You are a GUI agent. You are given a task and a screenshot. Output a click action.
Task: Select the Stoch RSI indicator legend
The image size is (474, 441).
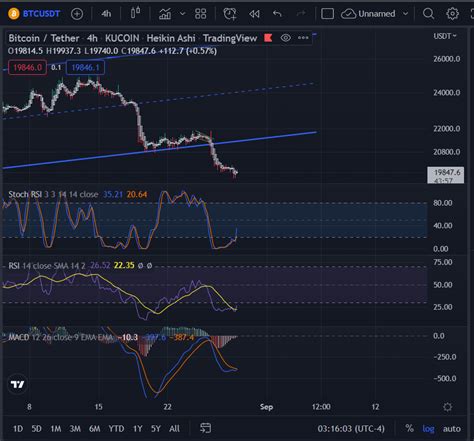(53, 194)
